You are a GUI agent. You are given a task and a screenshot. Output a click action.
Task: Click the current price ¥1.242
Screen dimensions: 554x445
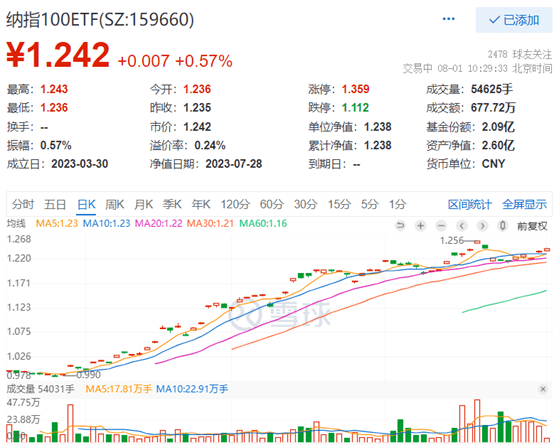[x=58, y=55]
